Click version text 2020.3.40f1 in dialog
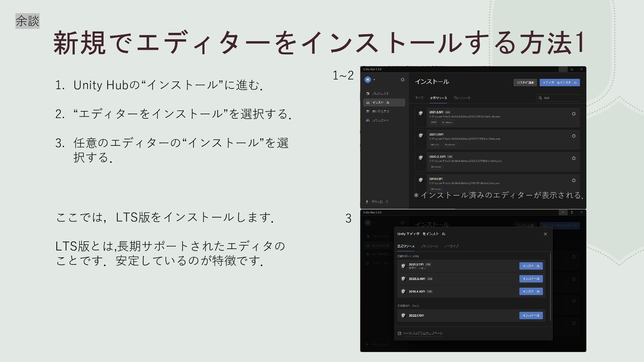The width and height of the screenshot is (644, 362). [x=417, y=279]
